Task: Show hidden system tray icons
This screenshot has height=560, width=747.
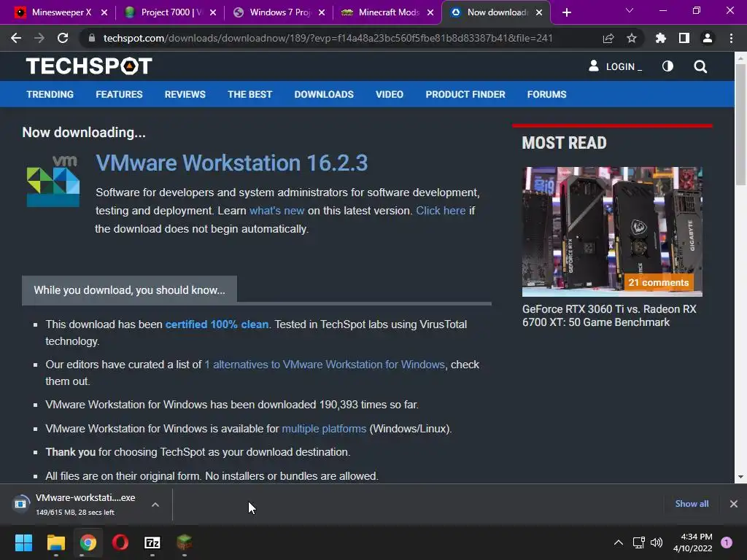Action: pos(619,542)
